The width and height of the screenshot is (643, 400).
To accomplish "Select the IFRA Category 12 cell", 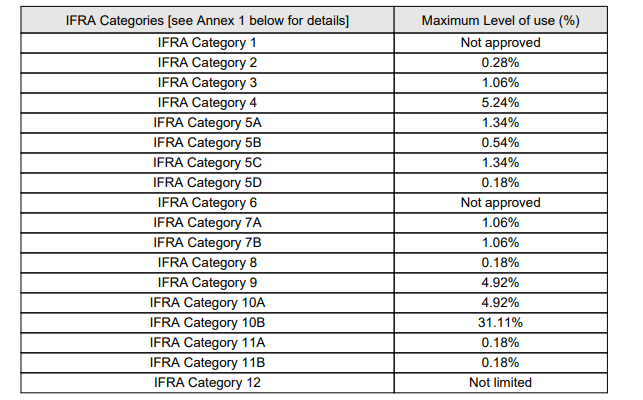I will 207,382.
